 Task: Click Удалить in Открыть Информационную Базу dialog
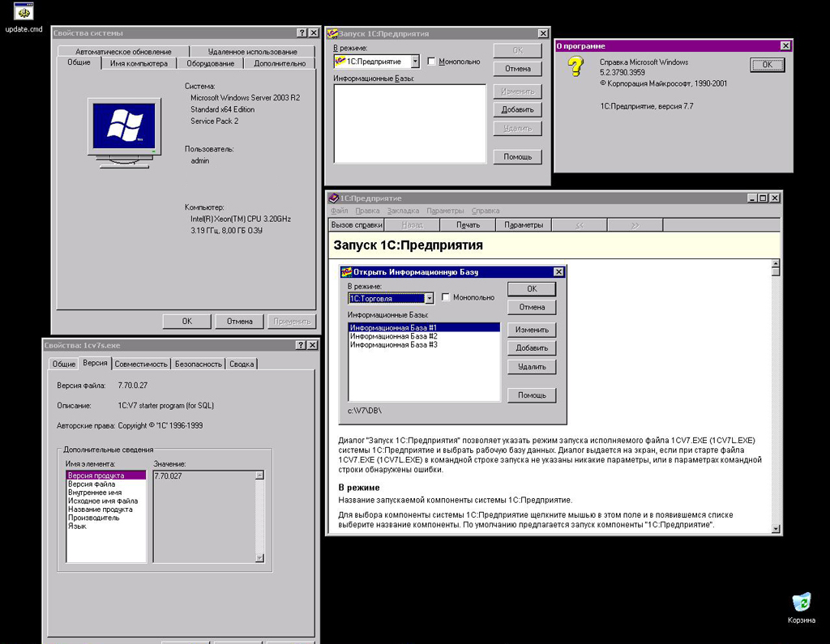(532, 366)
